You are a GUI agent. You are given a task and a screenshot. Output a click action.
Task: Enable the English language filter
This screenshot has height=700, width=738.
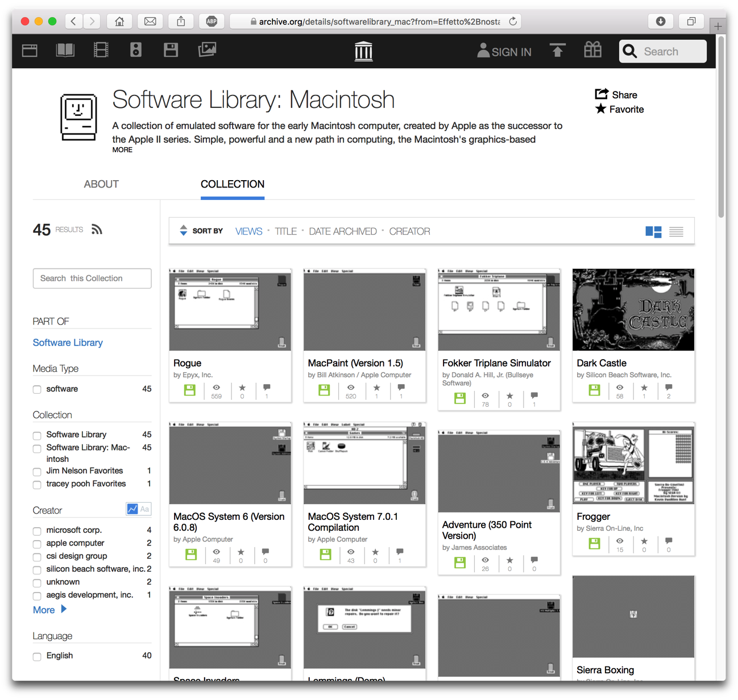tap(37, 657)
